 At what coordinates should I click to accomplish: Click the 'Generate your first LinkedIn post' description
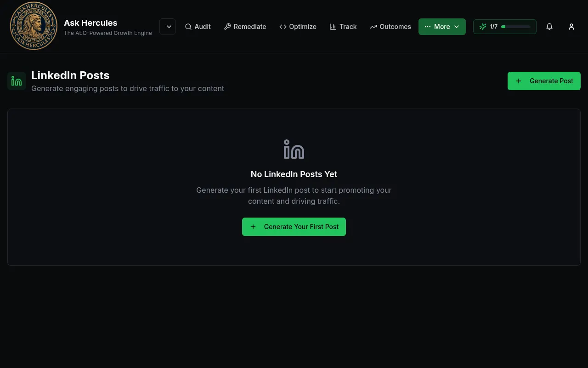(294, 195)
